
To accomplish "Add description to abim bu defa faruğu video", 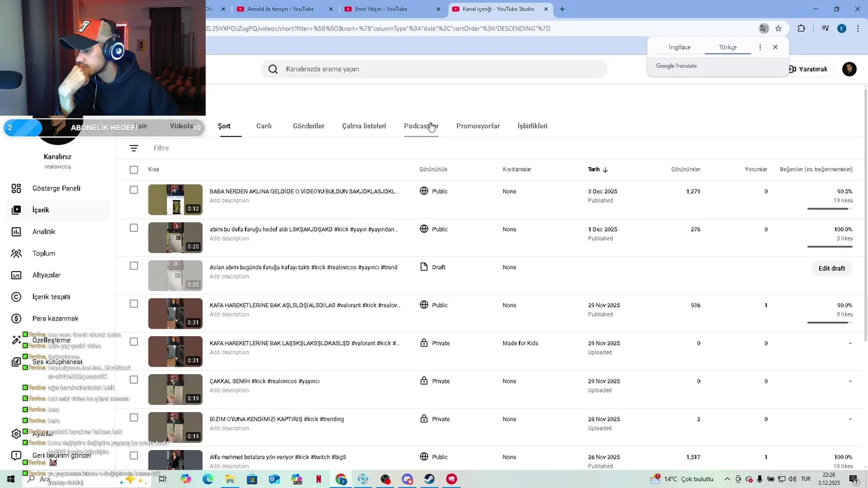I will pos(229,239).
